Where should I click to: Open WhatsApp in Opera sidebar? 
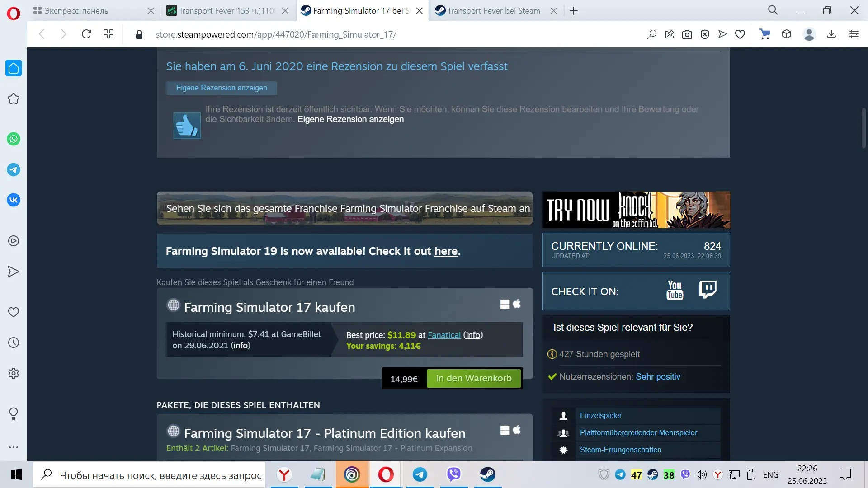(x=14, y=139)
